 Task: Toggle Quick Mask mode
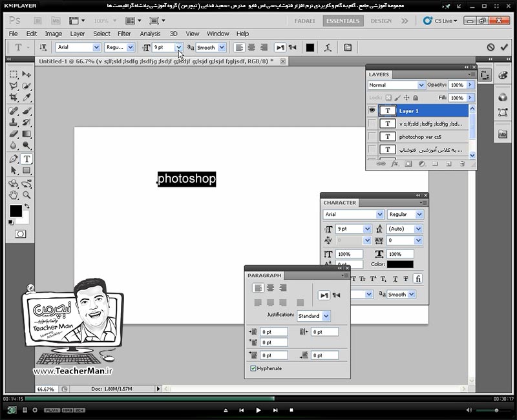(20, 234)
